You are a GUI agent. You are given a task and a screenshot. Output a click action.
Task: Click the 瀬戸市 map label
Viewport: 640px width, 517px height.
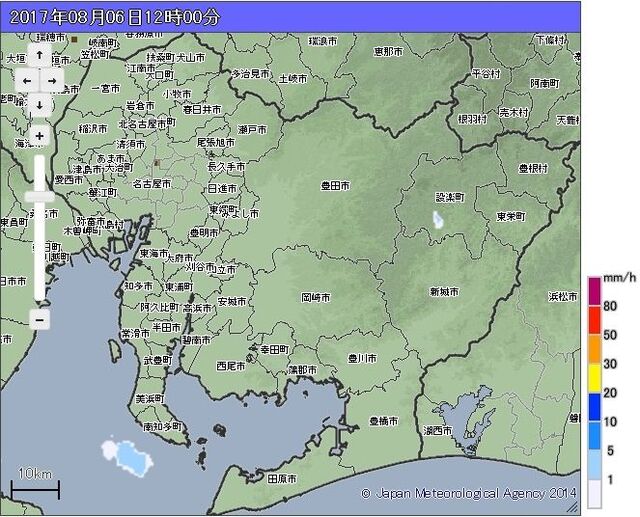[x=252, y=130]
